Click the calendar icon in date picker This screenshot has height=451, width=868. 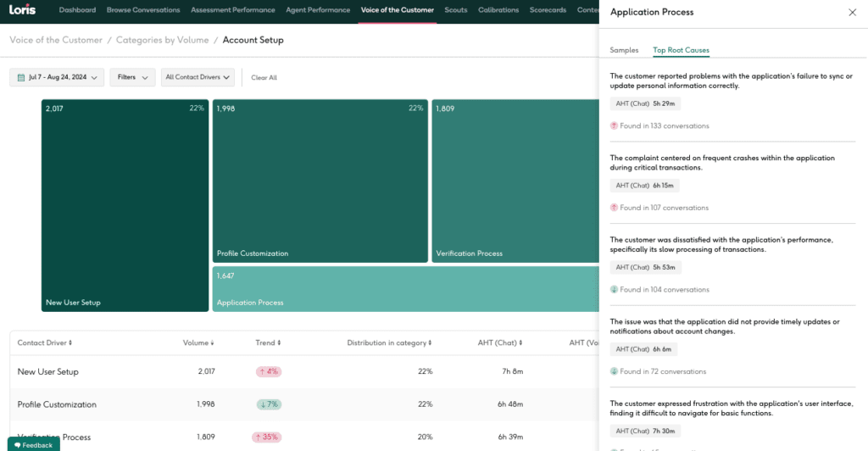(x=21, y=77)
